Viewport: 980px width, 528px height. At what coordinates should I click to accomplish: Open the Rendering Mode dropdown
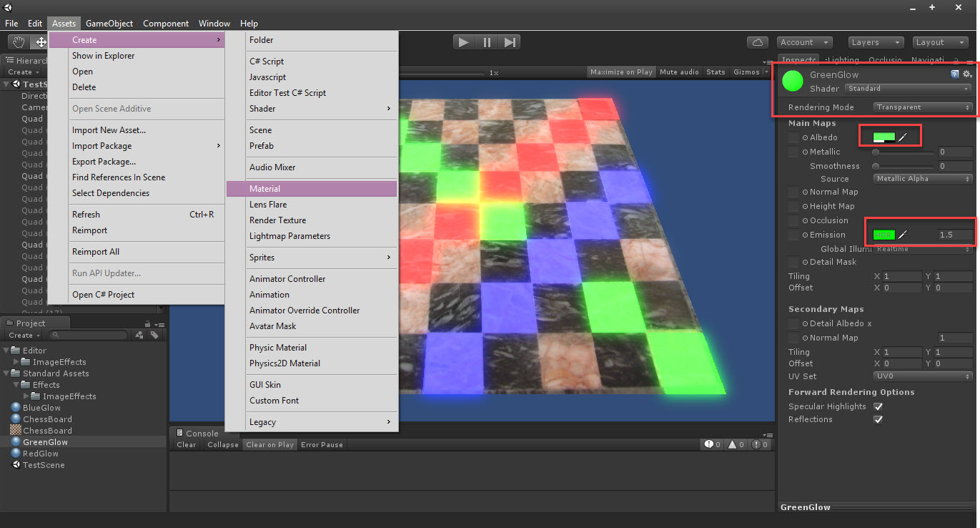tap(923, 107)
